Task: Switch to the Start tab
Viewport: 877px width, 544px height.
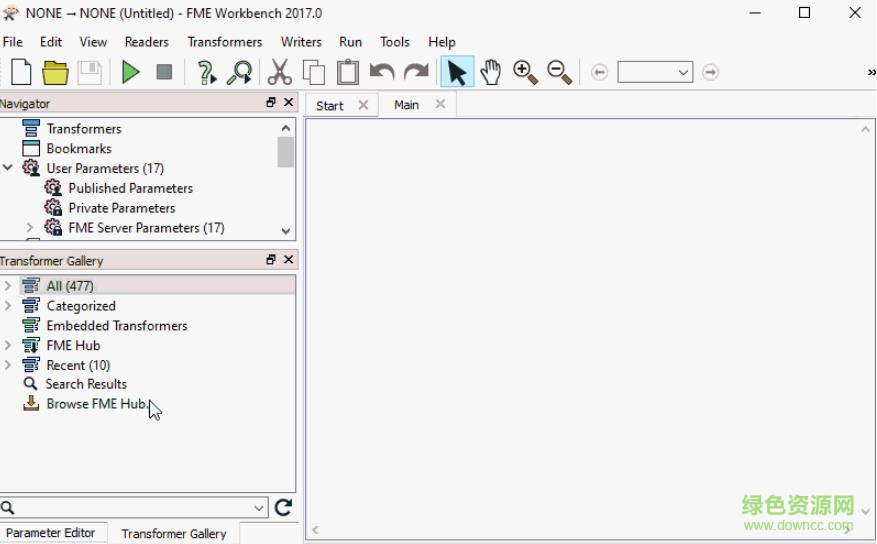Action: click(x=329, y=106)
